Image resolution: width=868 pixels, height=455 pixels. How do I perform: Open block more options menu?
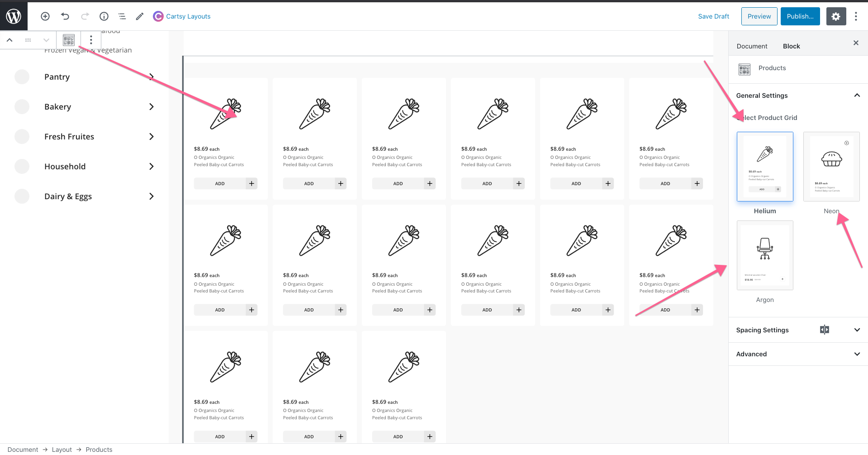click(91, 40)
